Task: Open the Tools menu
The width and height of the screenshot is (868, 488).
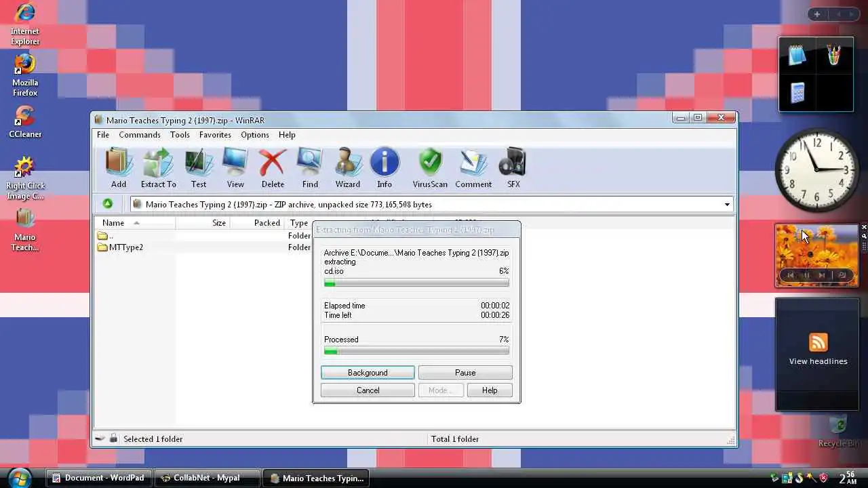Action: coord(180,135)
